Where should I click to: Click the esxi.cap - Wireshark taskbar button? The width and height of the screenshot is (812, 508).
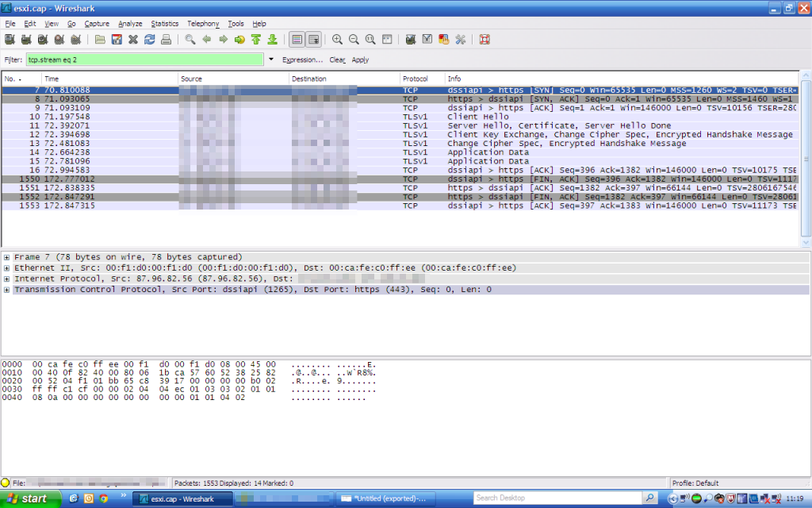pos(183,498)
